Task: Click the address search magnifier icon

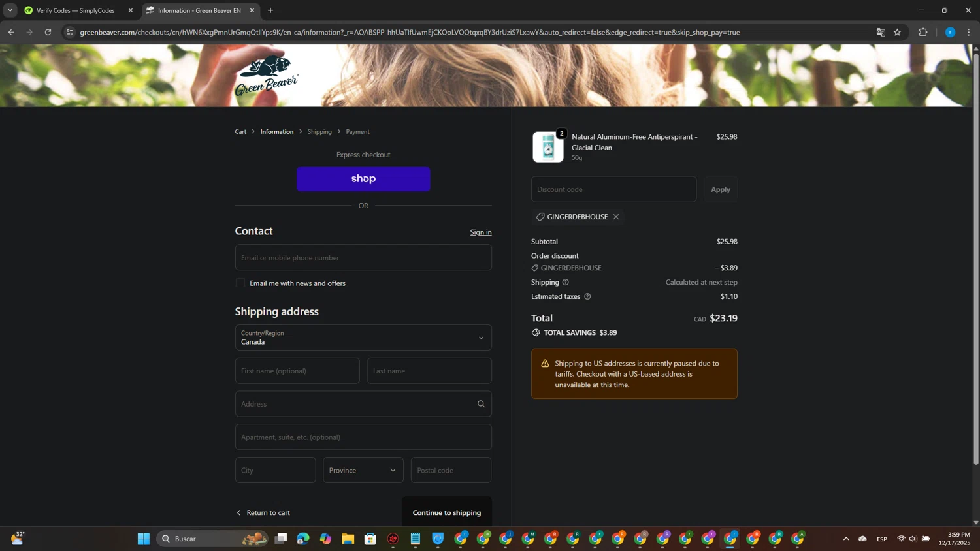Action: click(x=481, y=404)
